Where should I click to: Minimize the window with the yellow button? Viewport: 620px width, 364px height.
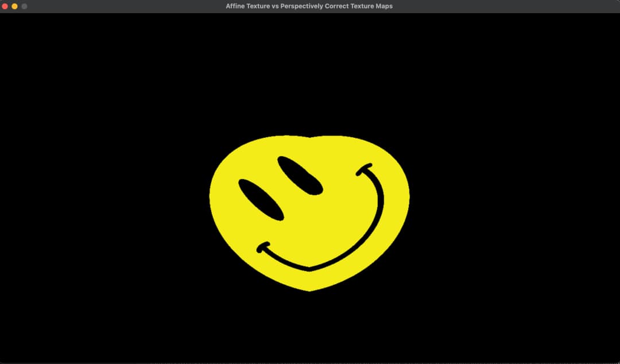click(x=15, y=6)
